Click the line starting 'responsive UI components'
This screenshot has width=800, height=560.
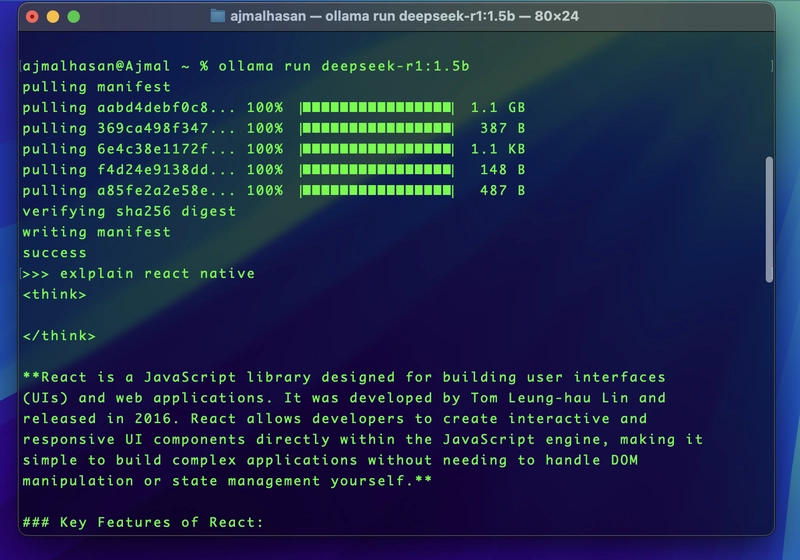coord(363,440)
